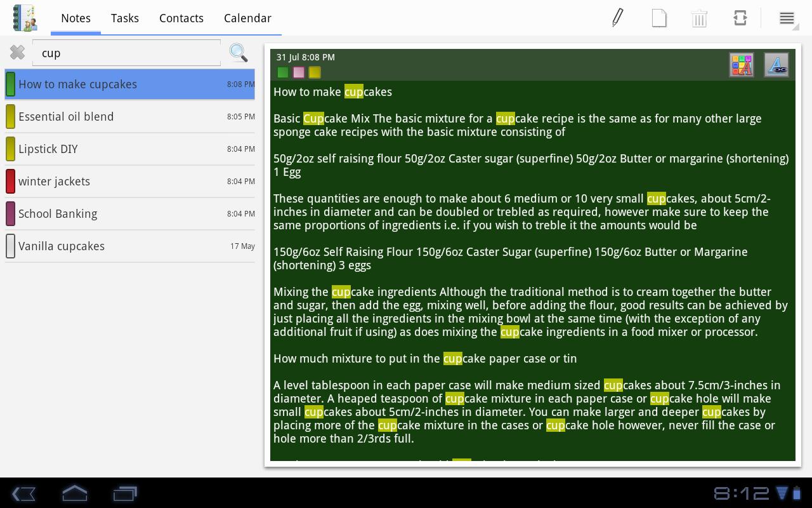Click the 'These quantities are enough' paragraph
Image resolution: width=812 pixels, height=508 pixels.
pos(522,212)
